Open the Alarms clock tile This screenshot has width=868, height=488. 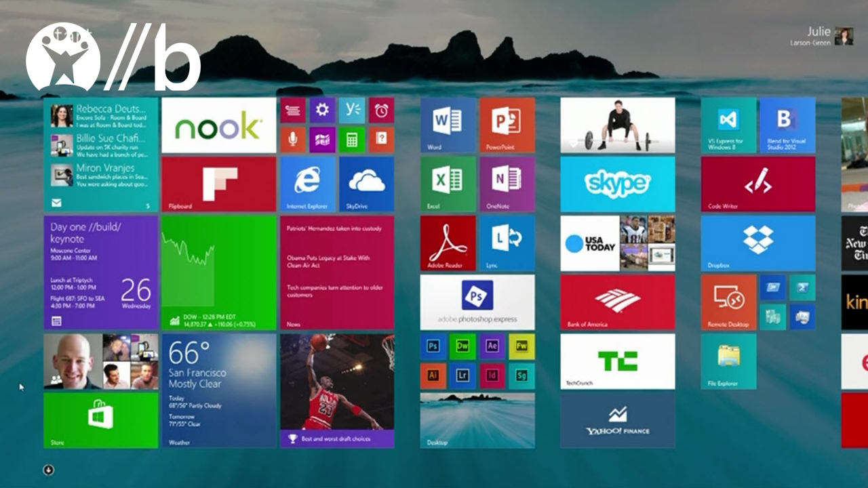pyautogui.click(x=381, y=110)
